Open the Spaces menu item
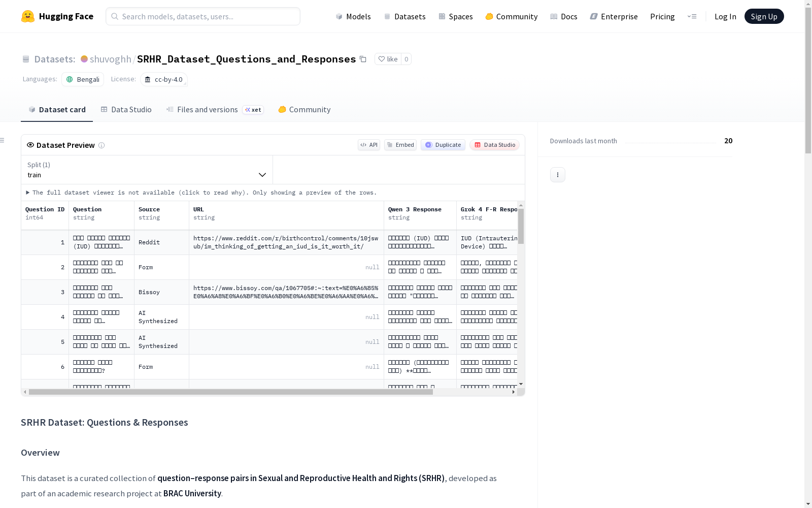Image resolution: width=812 pixels, height=508 pixels. 456,16
